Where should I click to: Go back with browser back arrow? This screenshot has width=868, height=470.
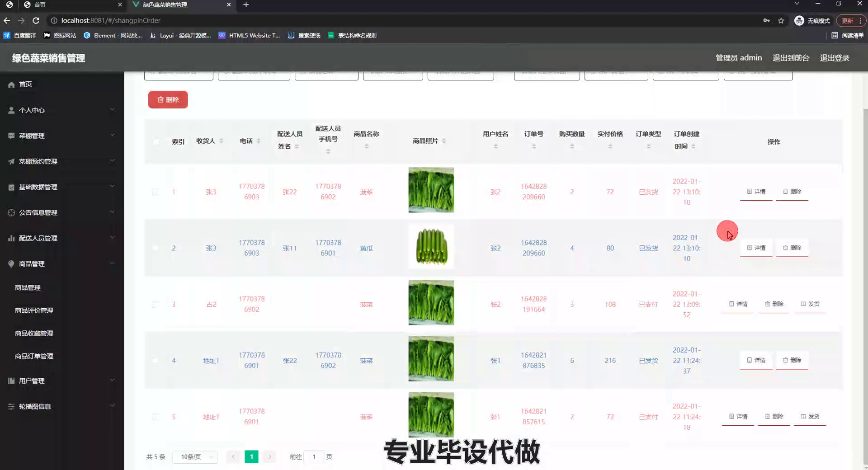[7, 20]
